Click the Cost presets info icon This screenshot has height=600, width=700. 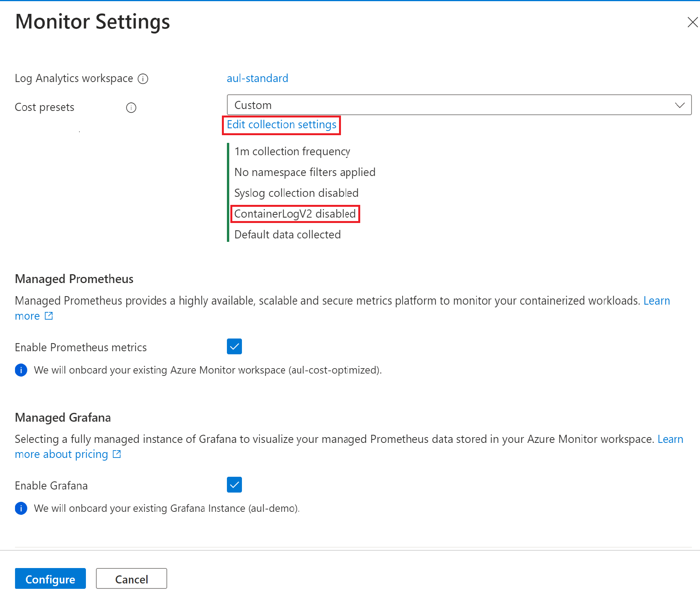[131, 108]
